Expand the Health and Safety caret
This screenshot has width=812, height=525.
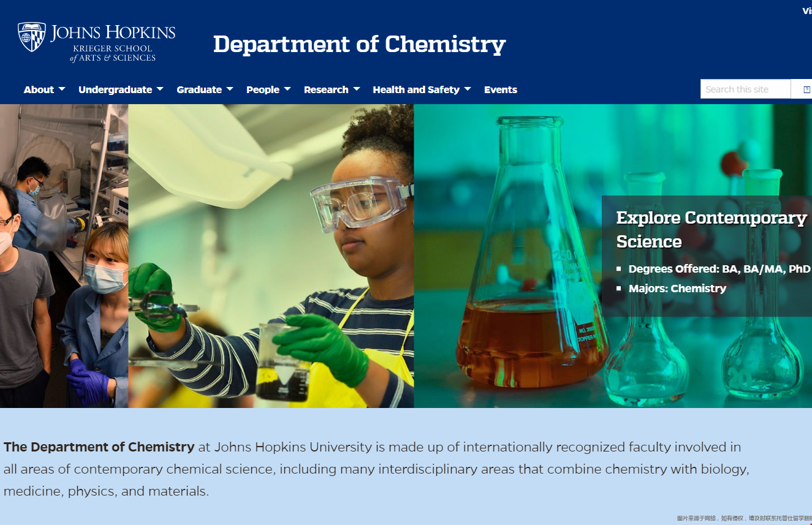(x=468, y=89)
